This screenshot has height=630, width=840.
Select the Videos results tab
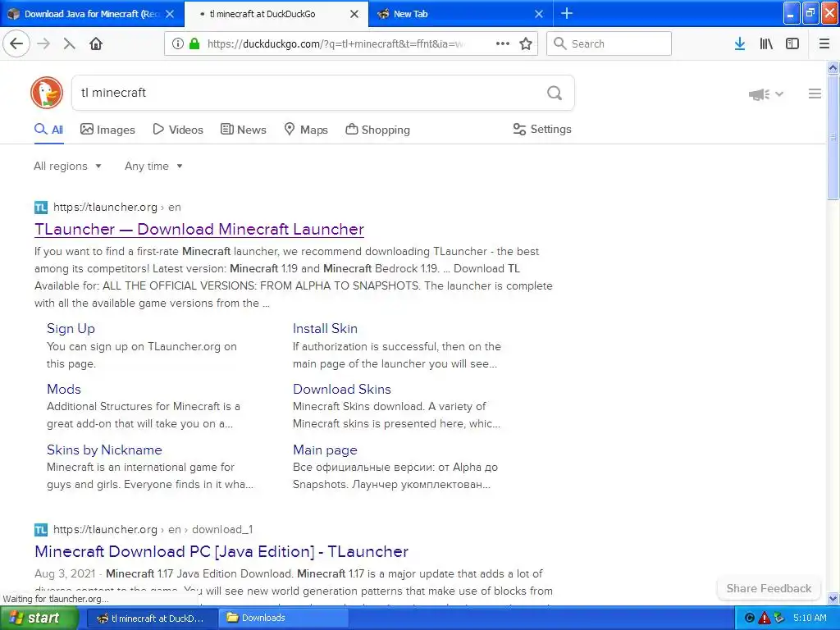[178, 130]
